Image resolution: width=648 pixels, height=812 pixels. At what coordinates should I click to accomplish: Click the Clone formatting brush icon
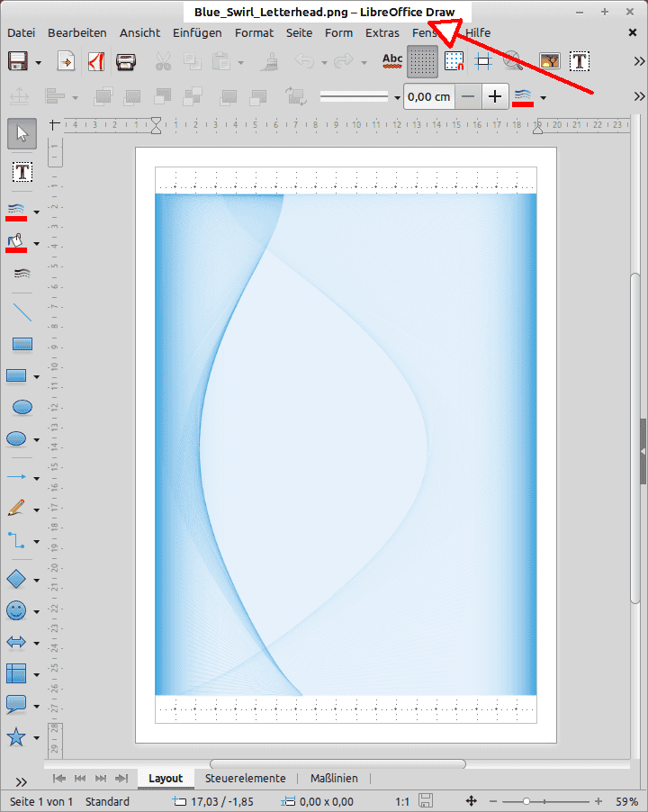269,61
